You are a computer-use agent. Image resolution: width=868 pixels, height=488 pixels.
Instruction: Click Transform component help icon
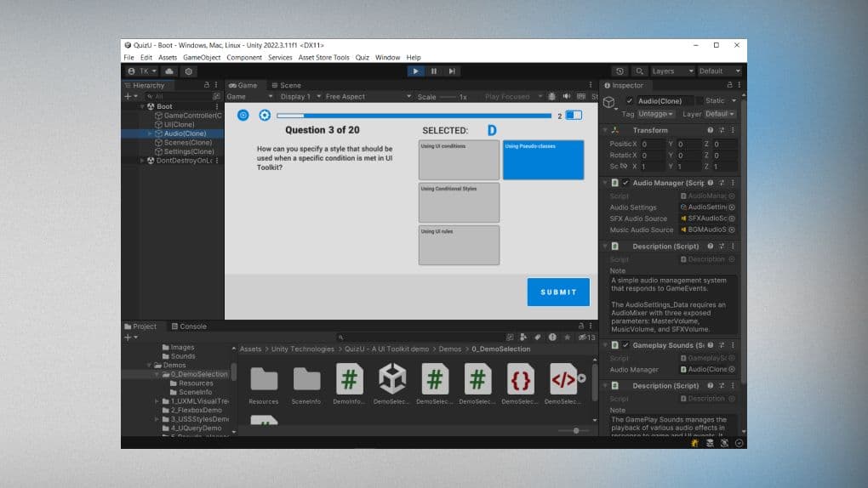pyautogui.click(x=710, y=130)
